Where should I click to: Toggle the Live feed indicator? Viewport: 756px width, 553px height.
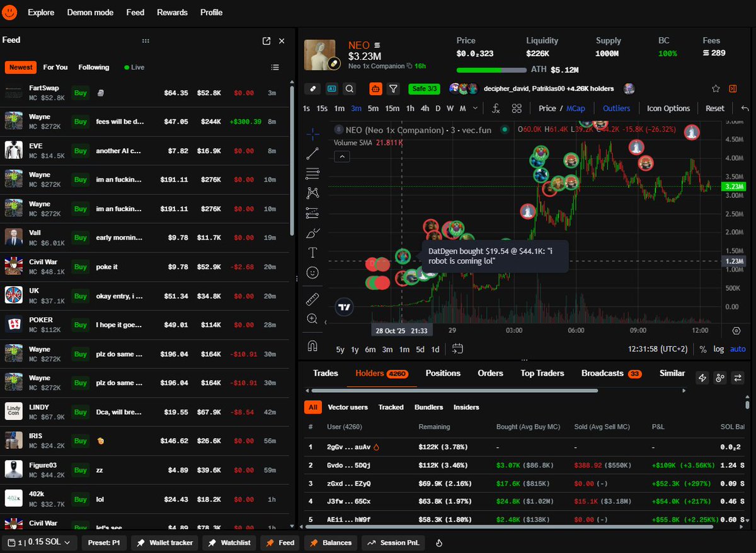tap(134, 67)
